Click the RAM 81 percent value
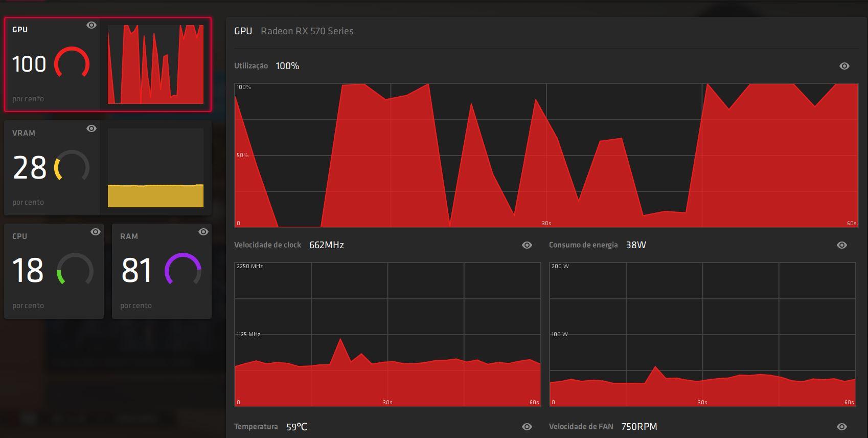Viewport: 868px width, 438px height. pyautogui.click(x=136, y=270)
